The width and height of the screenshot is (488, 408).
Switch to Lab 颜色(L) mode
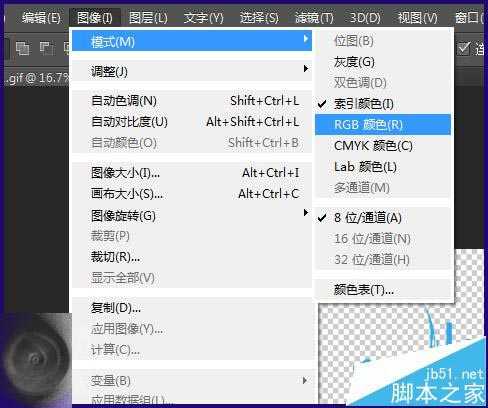tap(383, 166)
